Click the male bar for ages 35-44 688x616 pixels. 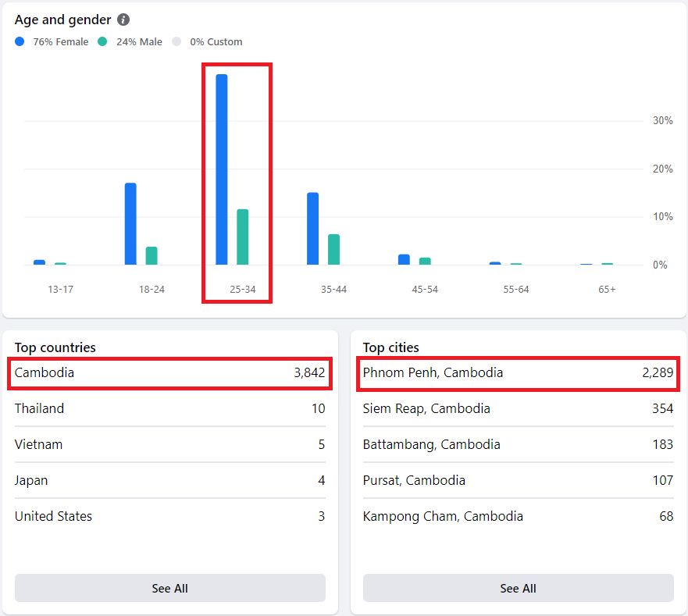[334, 250]
